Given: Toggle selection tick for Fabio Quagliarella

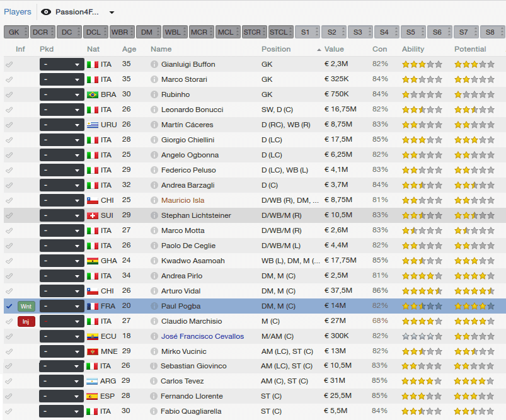Looking at the screenshot, I should tap(8, 411).
